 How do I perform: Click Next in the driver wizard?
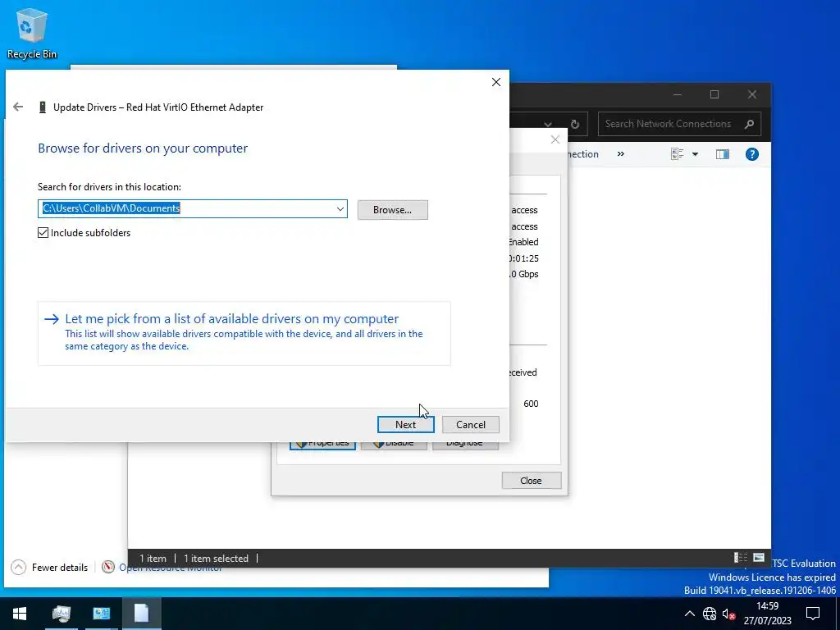click(x=405, y=424)
